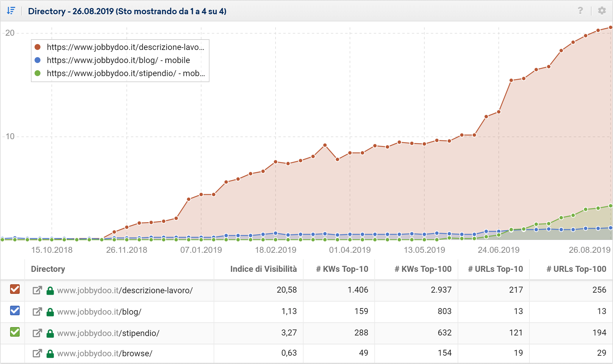Sort by Indice di Visibilità column
The image size is (613, 364).
[x=263, y=269]
